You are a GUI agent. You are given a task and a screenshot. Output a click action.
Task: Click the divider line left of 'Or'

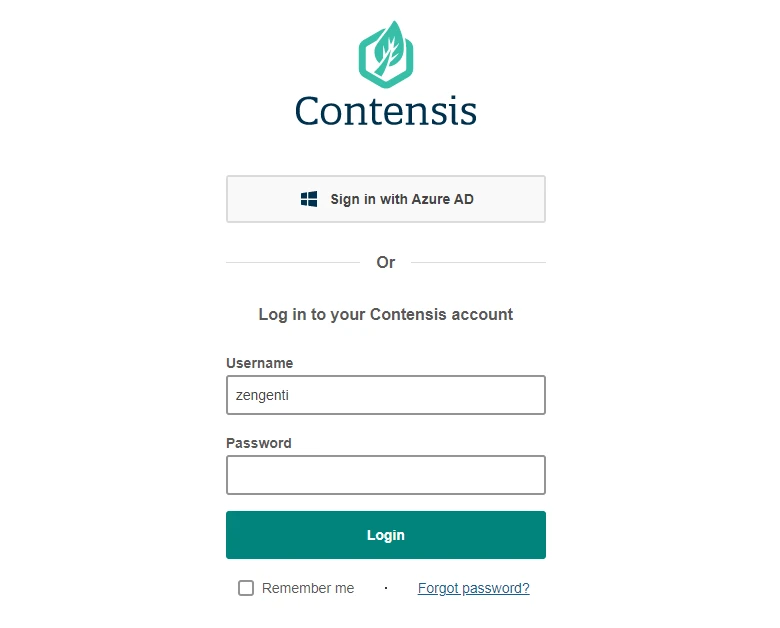coord(293,262)
